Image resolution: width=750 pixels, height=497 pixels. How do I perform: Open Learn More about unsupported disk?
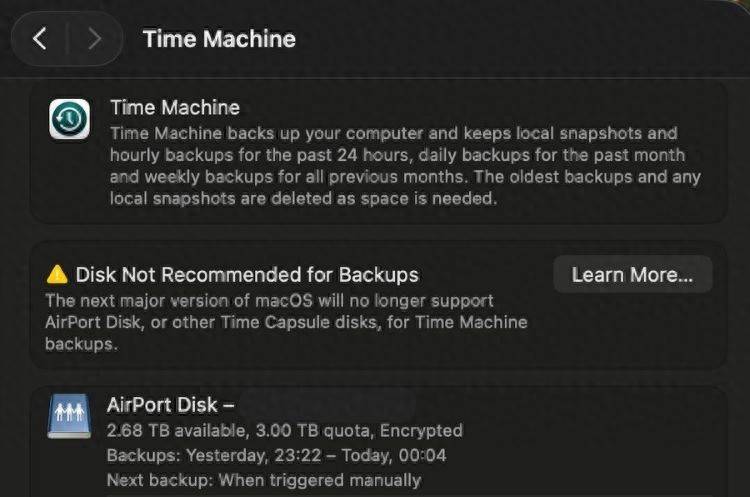tap(633, 275)
